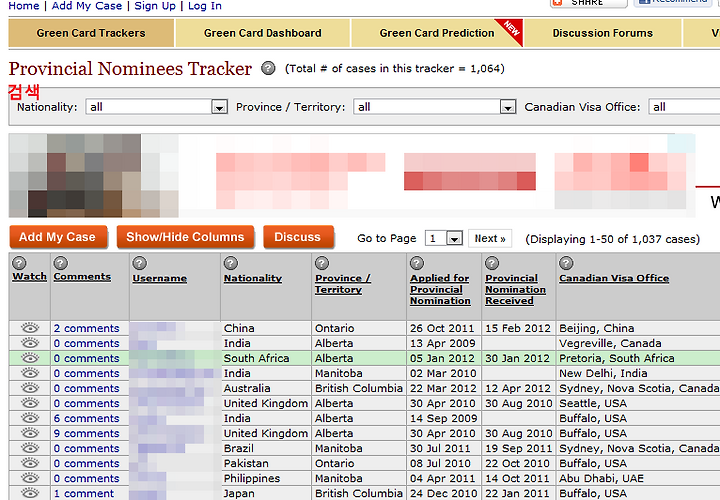Open 2 comments link for China row
Viewport: 720px width, 500px height.
[x=86, y=328]
